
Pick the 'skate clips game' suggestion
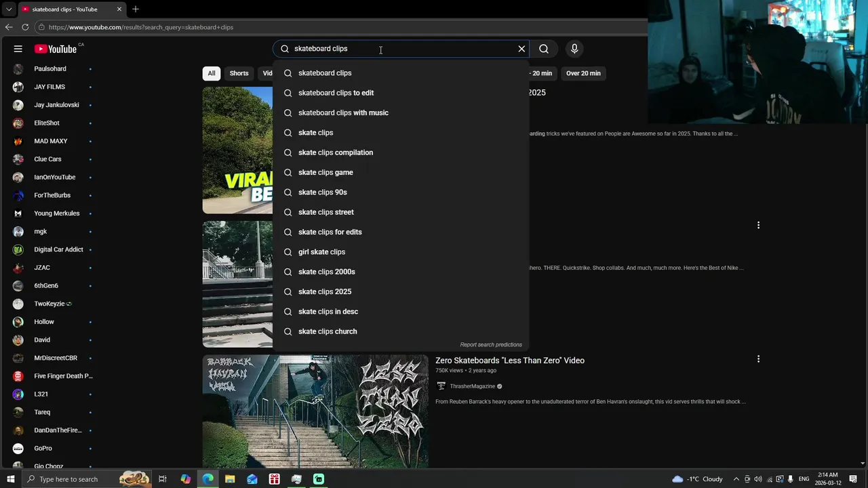pyautogui.click(x=401, y=172)
